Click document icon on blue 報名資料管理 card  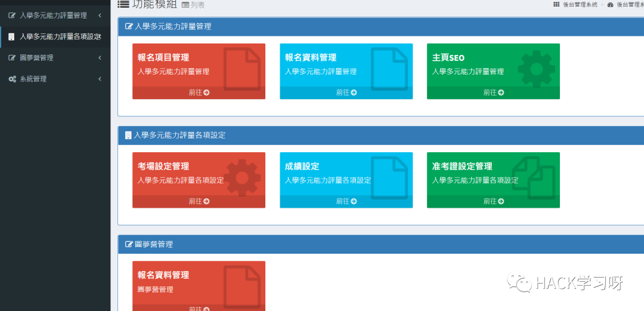point(389,69)
